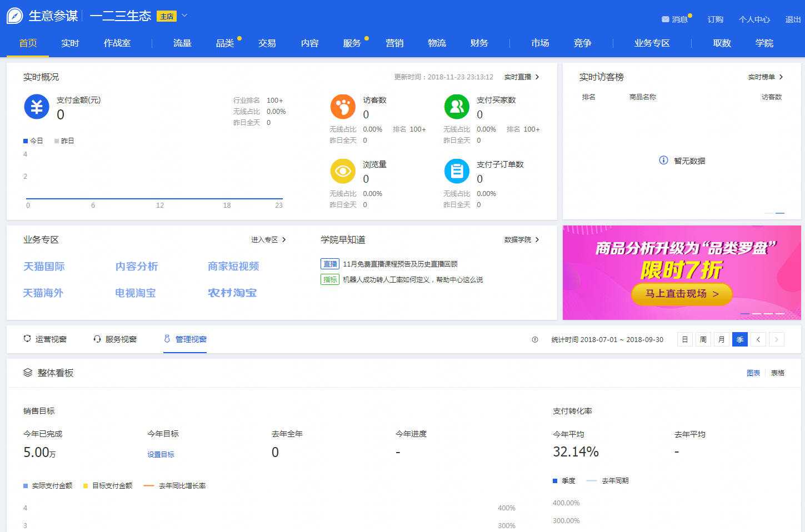Click the info icon beside 暂无数据
805x532 pixels.
point(663,160)
